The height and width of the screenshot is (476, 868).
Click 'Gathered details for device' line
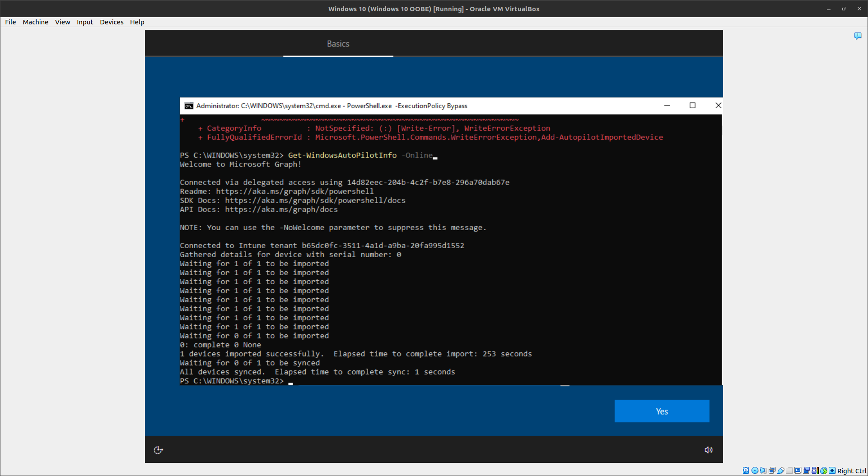point(290,254)
